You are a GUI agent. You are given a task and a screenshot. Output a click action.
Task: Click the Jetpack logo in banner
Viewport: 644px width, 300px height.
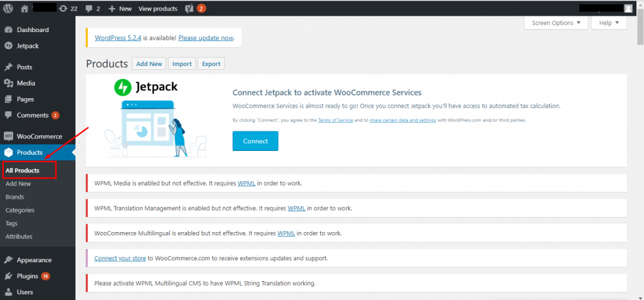click(146, 87)
